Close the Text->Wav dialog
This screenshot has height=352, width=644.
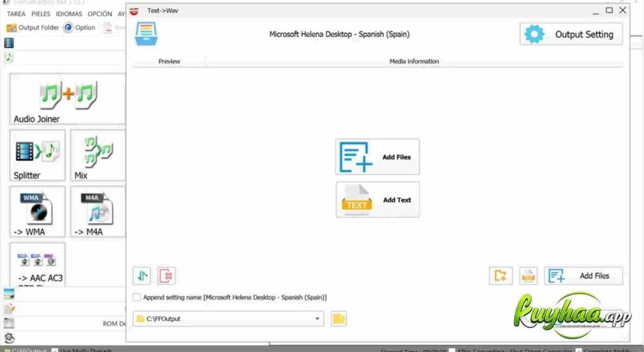[x=623, y=10]
